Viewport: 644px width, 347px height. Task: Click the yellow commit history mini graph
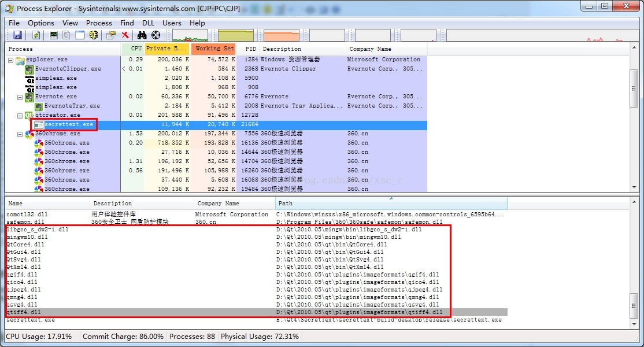[x=236, y=35]
